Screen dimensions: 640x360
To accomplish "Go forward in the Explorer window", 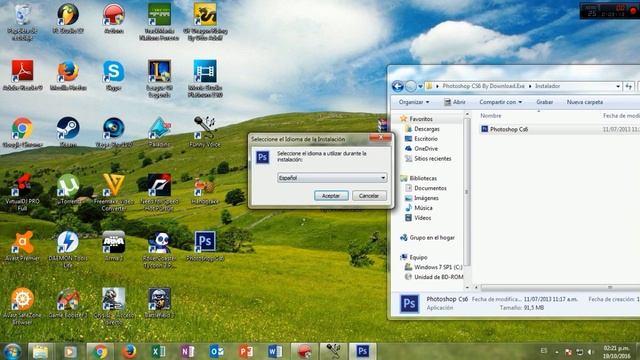I will 411,86.
